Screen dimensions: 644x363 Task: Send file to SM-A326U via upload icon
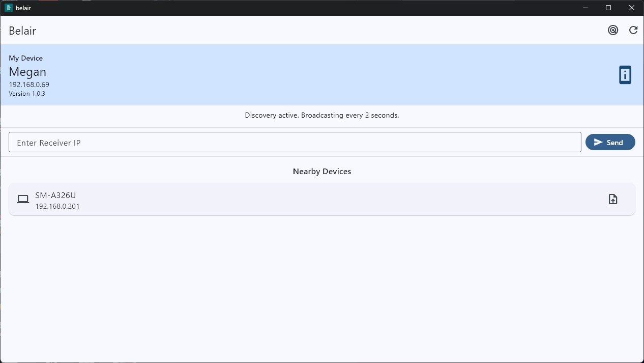pyautogui.click(x=613, y=199)
